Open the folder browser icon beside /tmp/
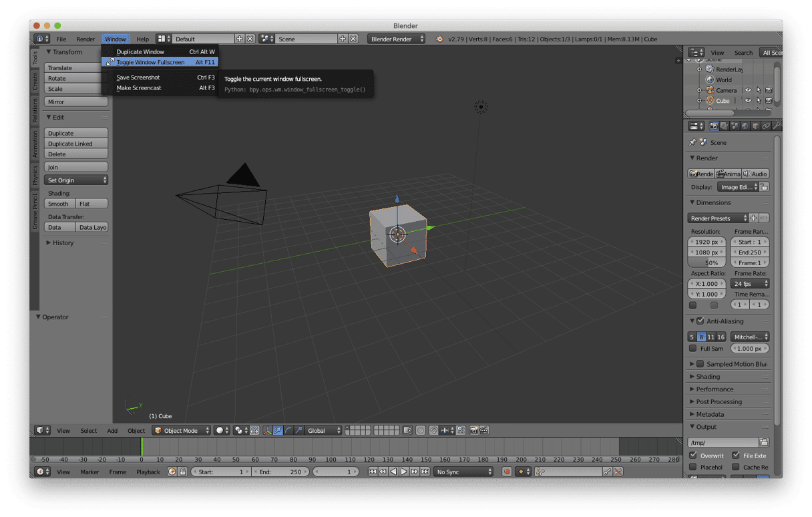Screen dimensions: 812x517 pyautogui.click(x=764, y=442)
